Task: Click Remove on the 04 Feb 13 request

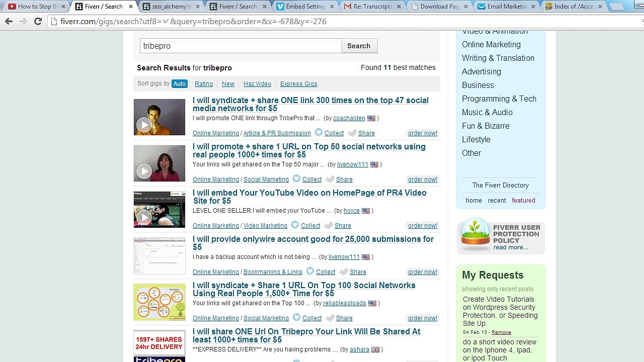Action: 501,332
